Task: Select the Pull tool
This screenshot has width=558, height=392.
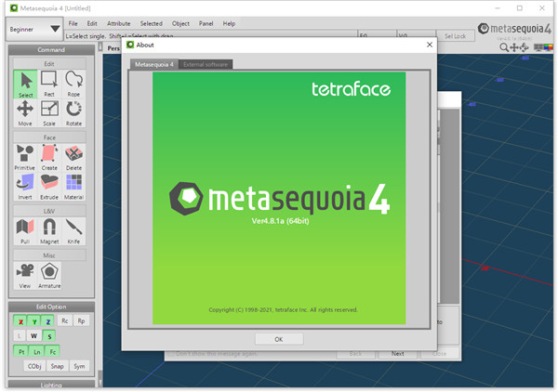Action: (25, 231)
